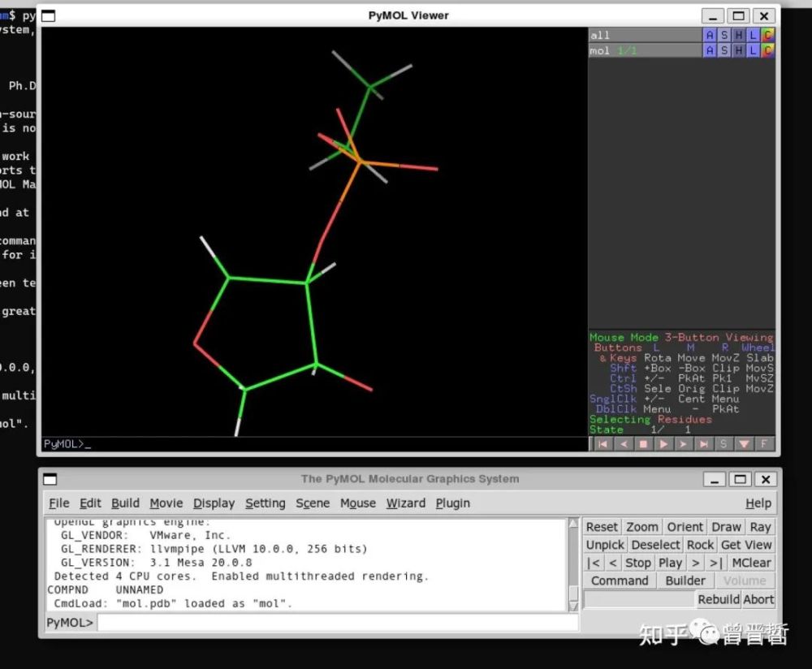Open the Display menu
Screen dimensions: 812x669
click(x=214, y=503)
